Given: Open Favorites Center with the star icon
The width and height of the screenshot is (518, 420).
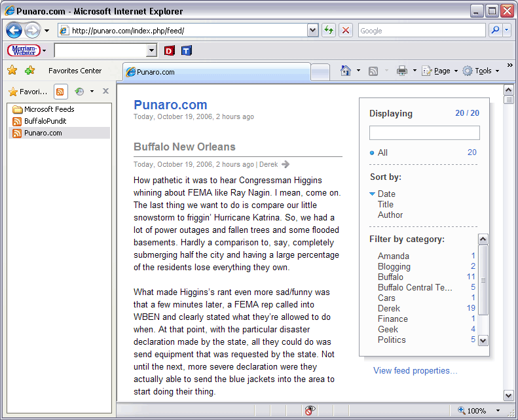Looking at the screenshot, I should (x=12, y=70).
